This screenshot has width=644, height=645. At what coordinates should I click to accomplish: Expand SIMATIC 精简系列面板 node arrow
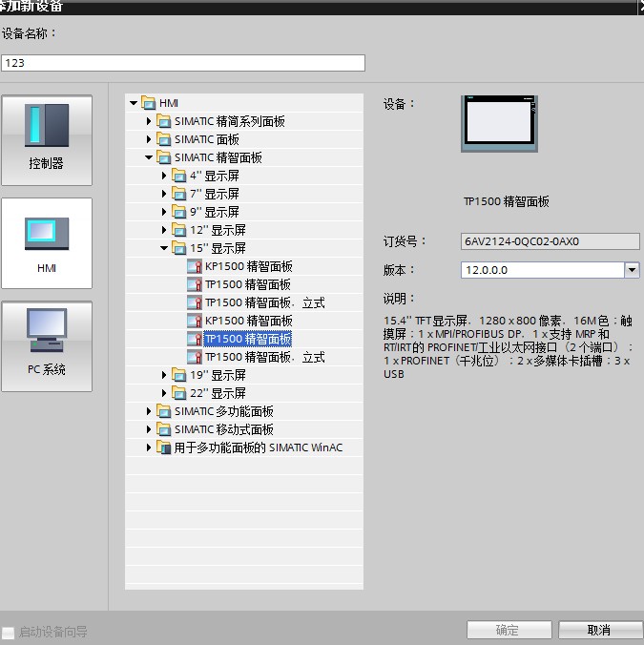[149, 121]
